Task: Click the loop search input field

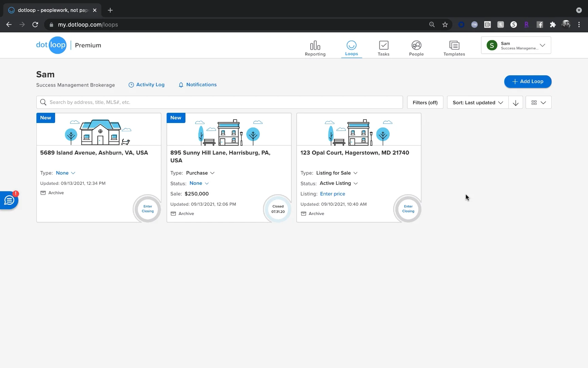Action: click(x=219, y=102)
